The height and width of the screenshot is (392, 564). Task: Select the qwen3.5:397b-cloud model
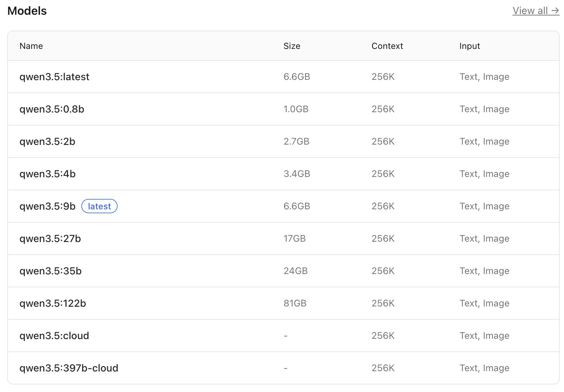click(x=69, y=368)
